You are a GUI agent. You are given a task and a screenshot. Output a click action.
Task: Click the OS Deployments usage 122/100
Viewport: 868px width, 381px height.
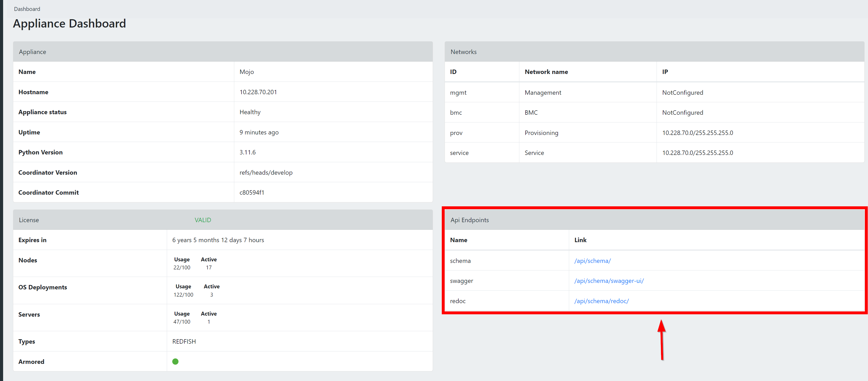(x=183, y=295)
